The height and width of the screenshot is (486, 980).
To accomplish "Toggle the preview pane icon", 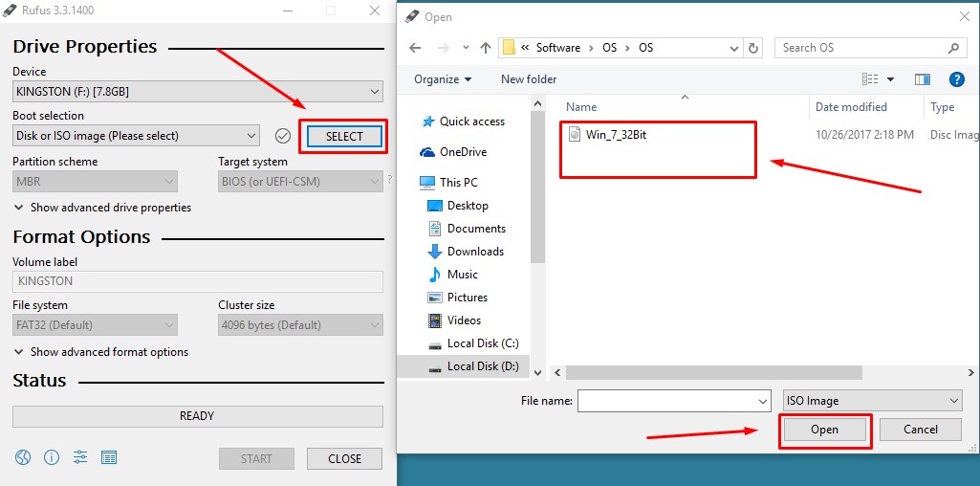I will tap(923, 79).
